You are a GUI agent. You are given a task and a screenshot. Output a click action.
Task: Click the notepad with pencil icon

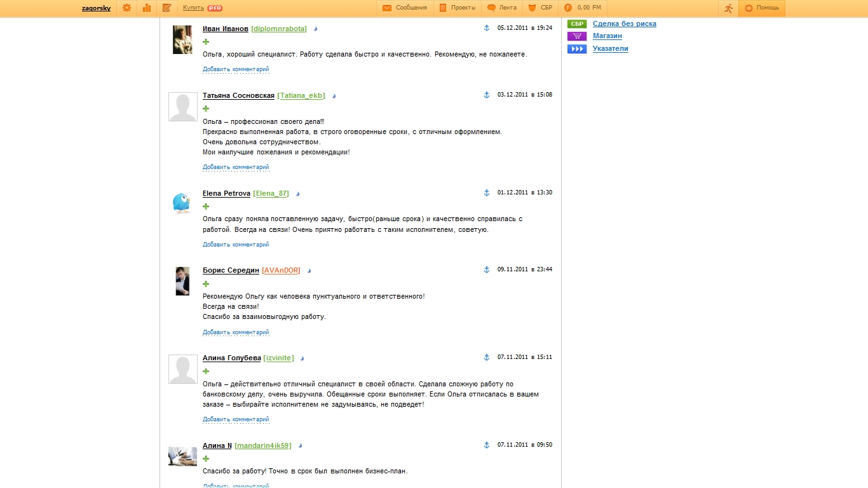tap(167, 8)
